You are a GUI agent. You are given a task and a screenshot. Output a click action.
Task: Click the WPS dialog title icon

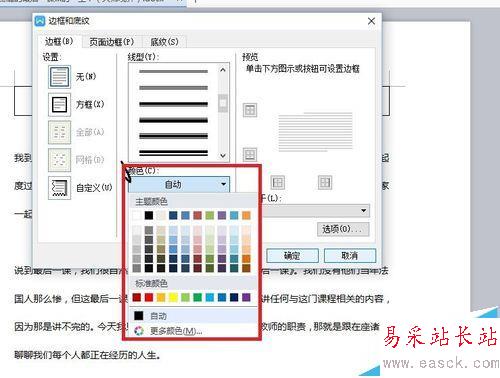tap(40, 21)
